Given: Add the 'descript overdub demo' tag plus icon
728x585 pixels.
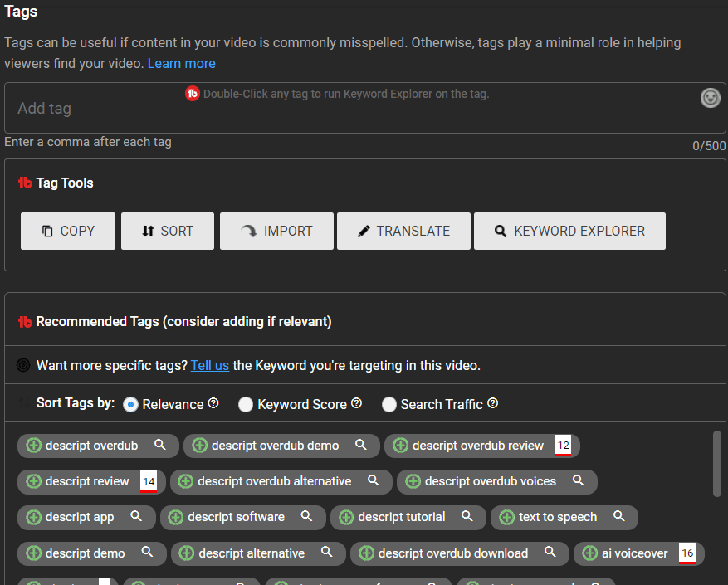Looking at the screenshot, I should click(x=200, y=446).
